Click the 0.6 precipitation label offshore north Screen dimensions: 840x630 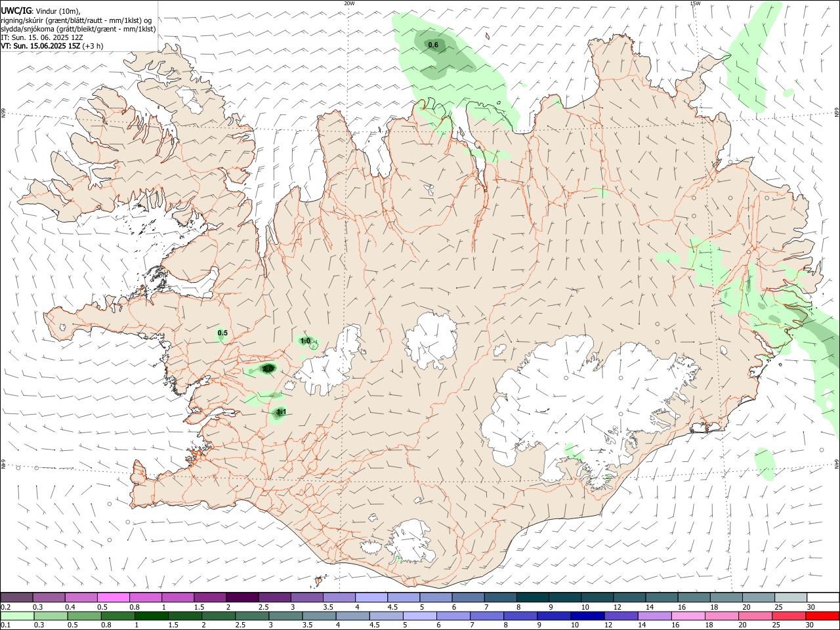pos(433,45)
